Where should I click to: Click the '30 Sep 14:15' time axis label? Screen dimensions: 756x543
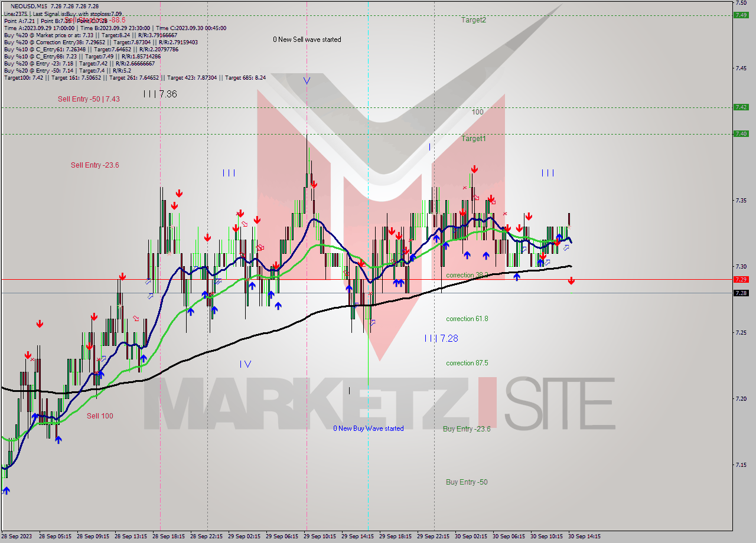pyautogui.click(x=585, y=537)
